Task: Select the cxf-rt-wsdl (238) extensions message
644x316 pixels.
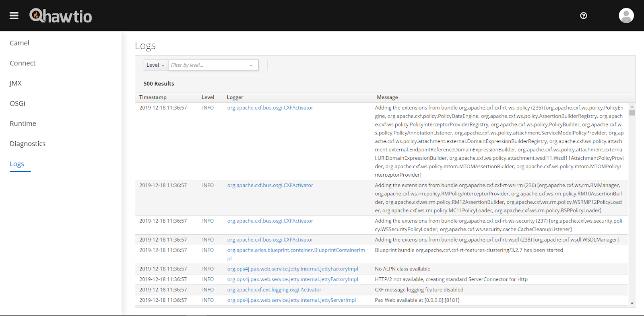Action: [497, 240]
